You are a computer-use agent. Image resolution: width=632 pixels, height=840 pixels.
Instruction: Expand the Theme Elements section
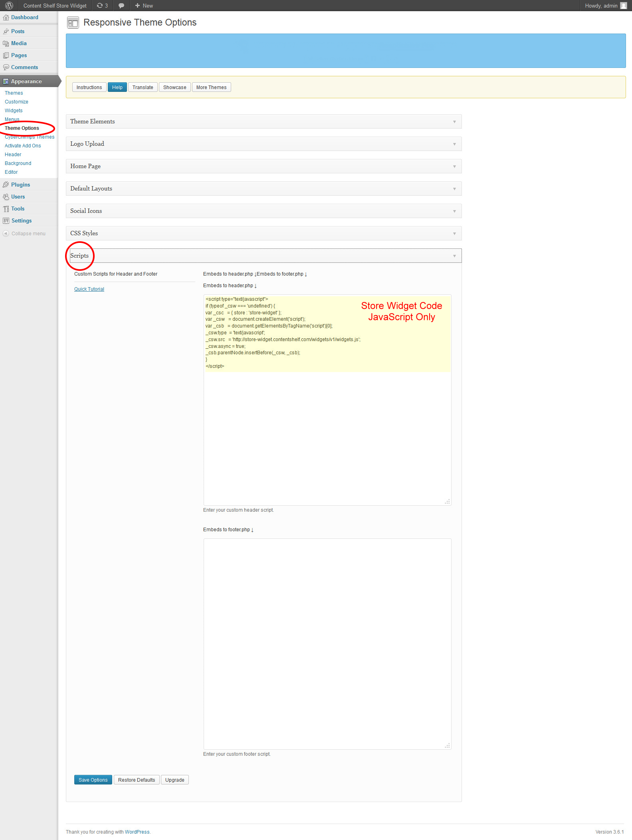pos(263,121)
